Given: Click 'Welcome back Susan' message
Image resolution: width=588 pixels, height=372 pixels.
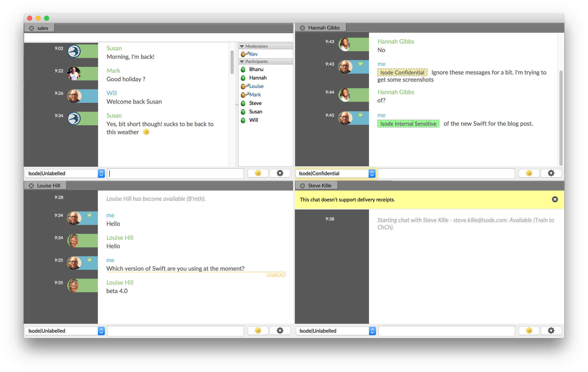Looking at the screenshot, I should 134,102.
